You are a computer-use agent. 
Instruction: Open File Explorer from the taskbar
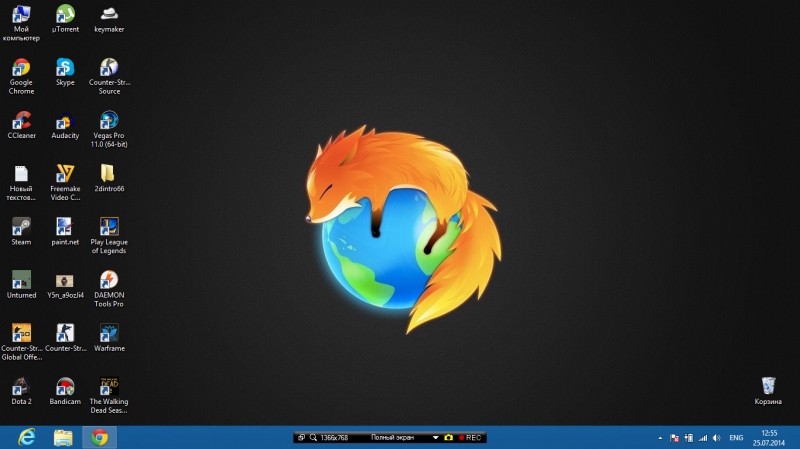(63, 438)
